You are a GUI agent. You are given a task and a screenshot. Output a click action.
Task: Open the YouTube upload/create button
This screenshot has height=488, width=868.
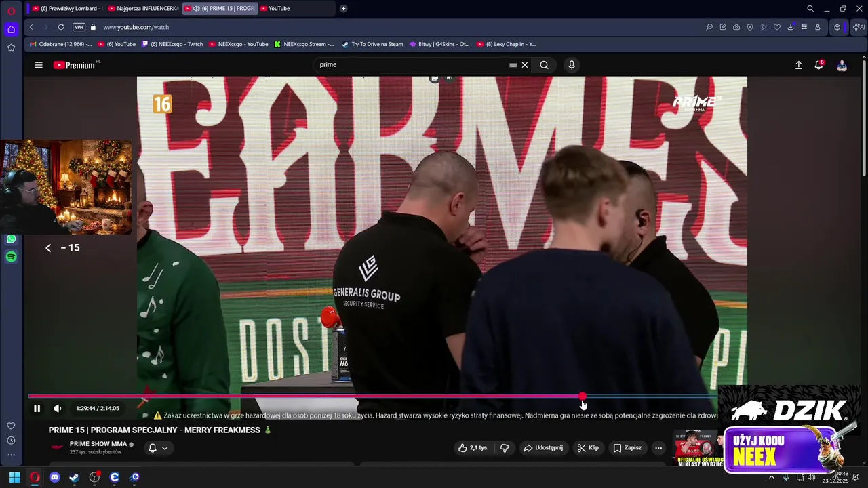tap(798, 65)
